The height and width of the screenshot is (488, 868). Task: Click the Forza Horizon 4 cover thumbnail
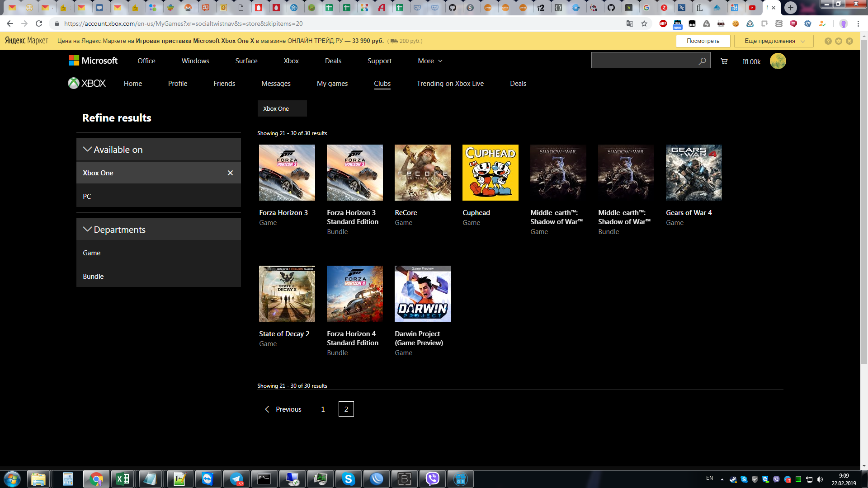[x=355, y=294]
